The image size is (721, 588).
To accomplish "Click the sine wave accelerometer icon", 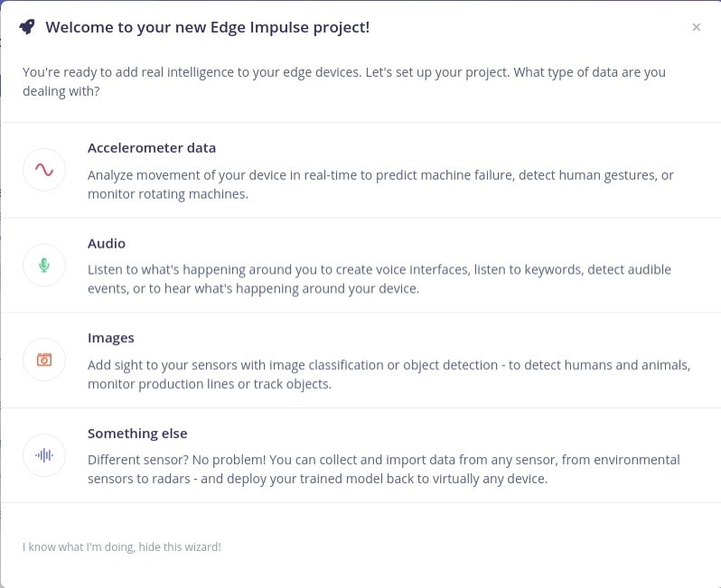I will 44,170.
